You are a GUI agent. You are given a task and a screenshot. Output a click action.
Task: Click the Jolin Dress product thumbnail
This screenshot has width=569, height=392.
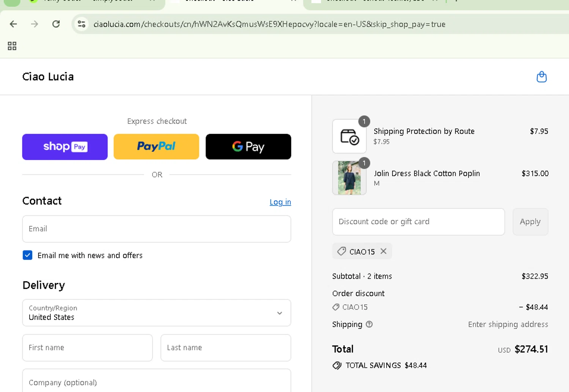(x=349, y=178)
